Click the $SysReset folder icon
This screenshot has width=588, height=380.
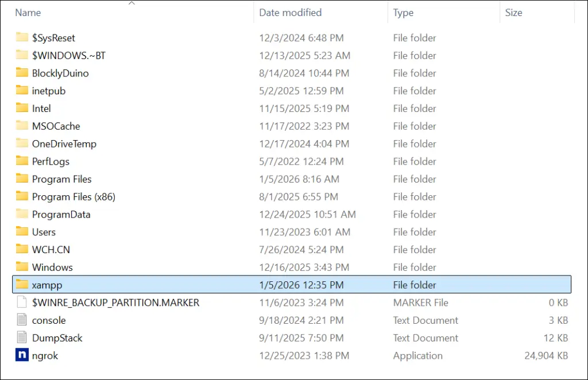(x=22, y=38)
